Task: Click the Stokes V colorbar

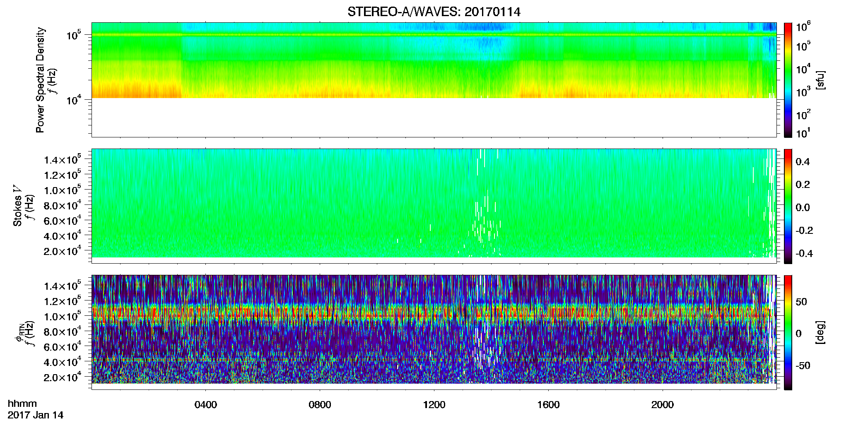Action: coord(788,206)
